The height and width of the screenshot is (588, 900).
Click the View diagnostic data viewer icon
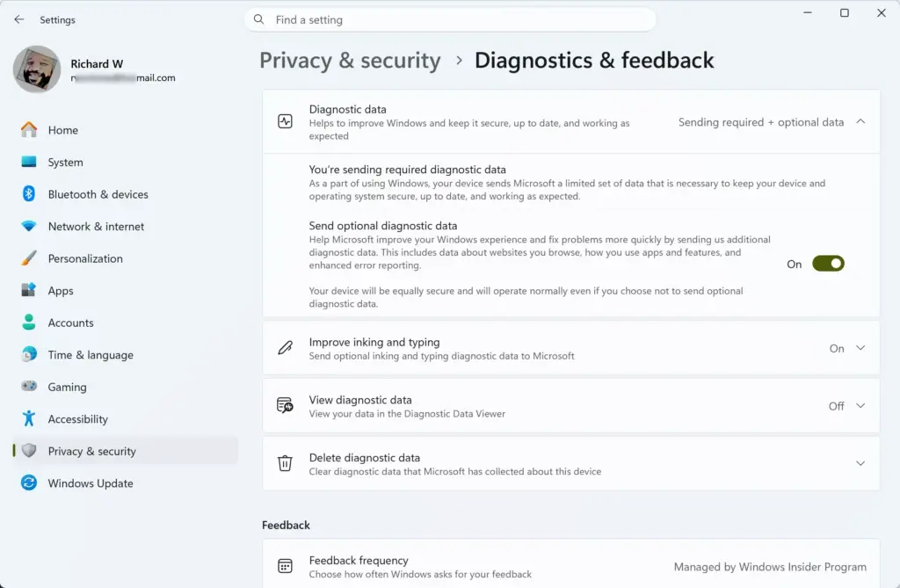point(286,405)
